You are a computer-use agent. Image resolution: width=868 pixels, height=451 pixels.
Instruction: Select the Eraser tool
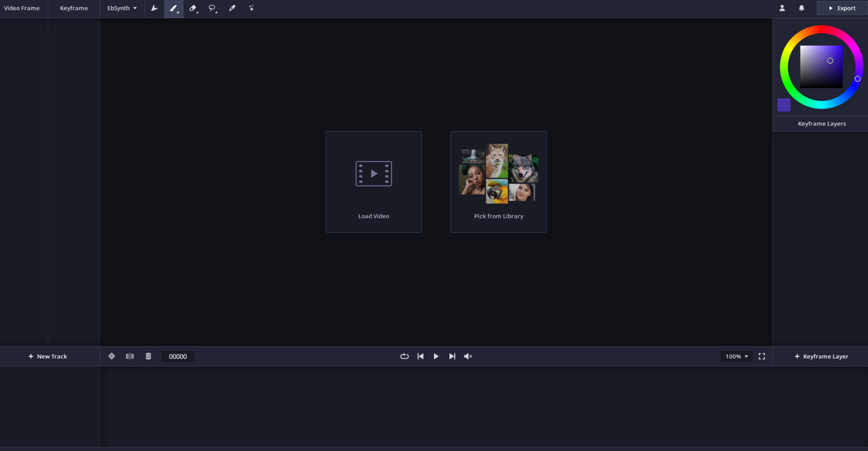pyautogui.click(x=193, y=8)
